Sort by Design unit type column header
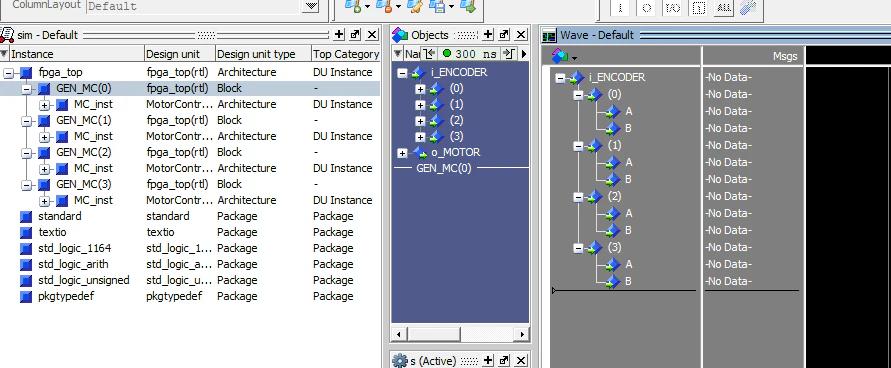This screenshot has height=368, width=891. [x=263, y=54]
